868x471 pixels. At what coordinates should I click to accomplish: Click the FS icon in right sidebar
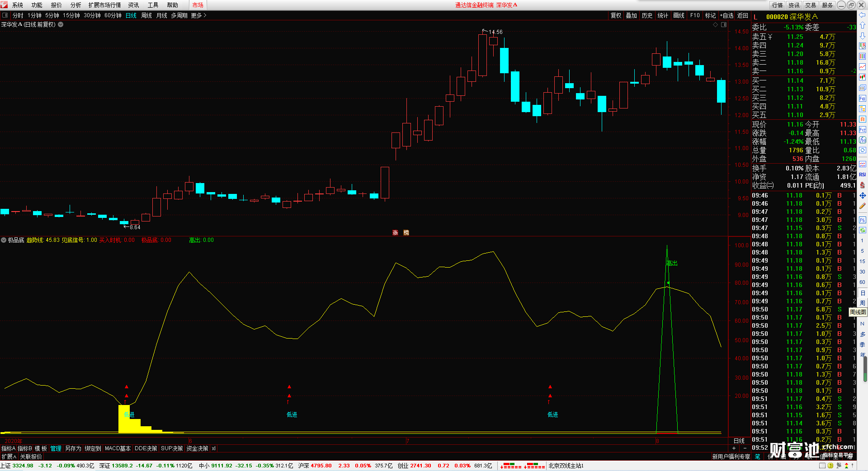(862, 220)
